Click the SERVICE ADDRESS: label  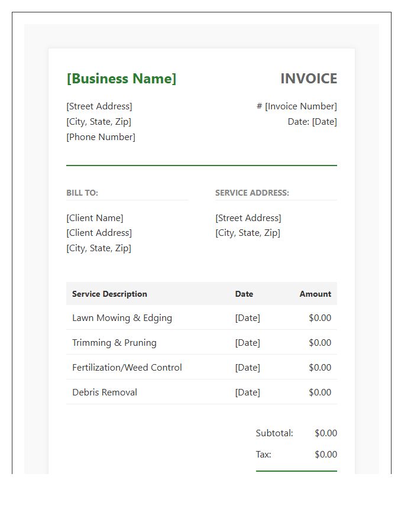[x=252, y=193]
